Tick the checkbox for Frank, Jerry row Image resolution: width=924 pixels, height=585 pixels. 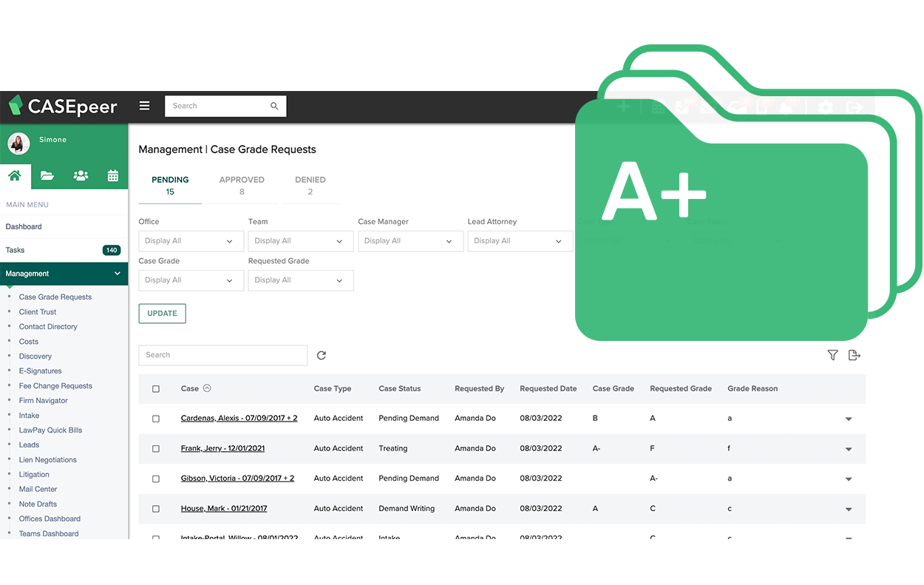click(x=156, y=449)
